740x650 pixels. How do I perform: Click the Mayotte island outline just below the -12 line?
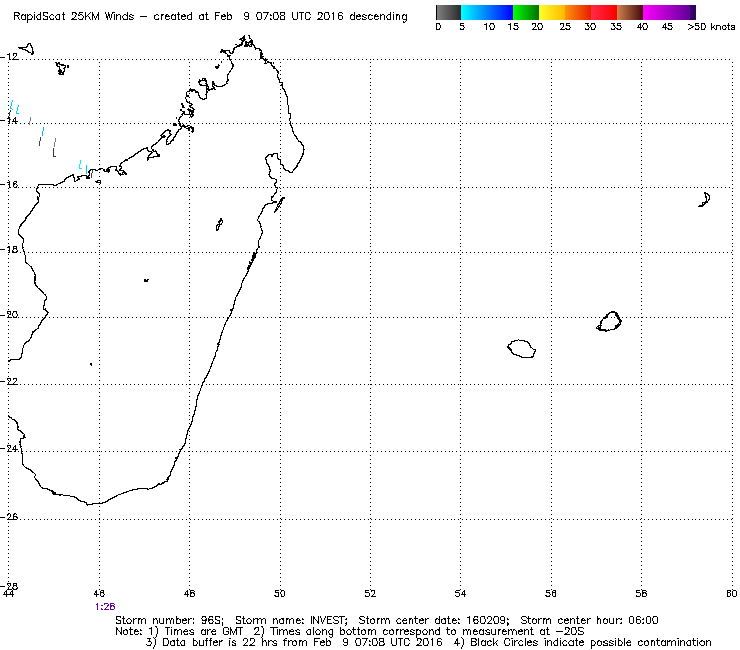click(62, 68)
